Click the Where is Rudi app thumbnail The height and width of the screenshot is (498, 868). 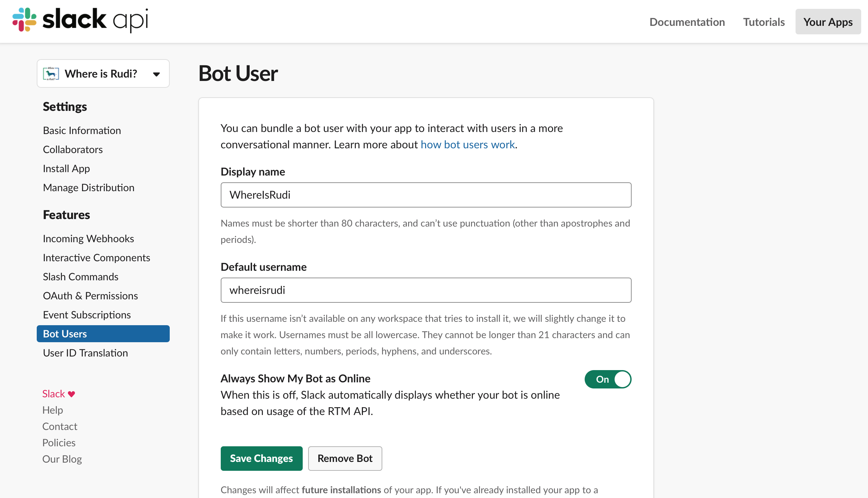[x=51, y=73]
